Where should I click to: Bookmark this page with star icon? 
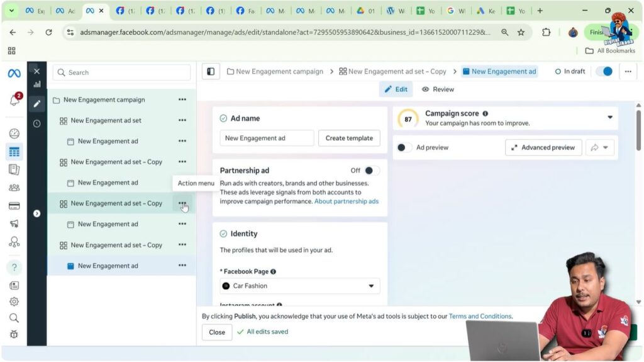(x=521, y=32)
